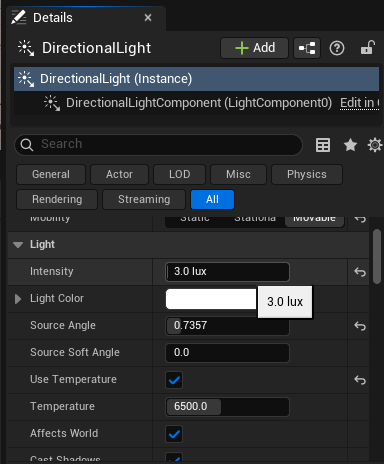This screenshot has height=464, width=384.
Task: Click the details panel vertical scrollbar
Action: [377, 257]
